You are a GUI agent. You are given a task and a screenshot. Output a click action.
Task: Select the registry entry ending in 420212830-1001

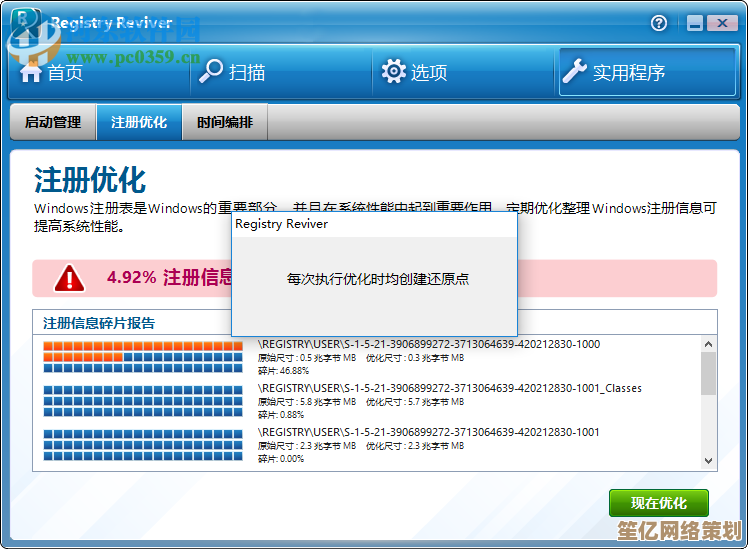[x=428, y=432]
